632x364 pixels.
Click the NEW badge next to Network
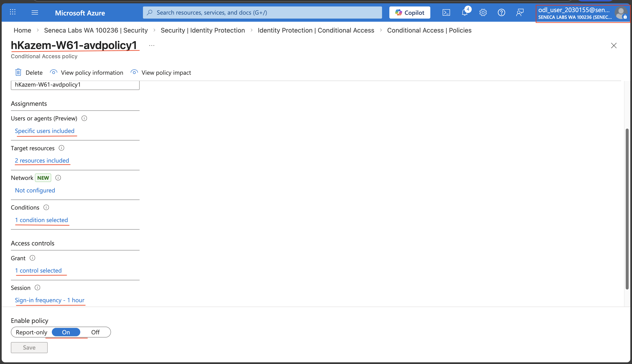coord(43,178)
